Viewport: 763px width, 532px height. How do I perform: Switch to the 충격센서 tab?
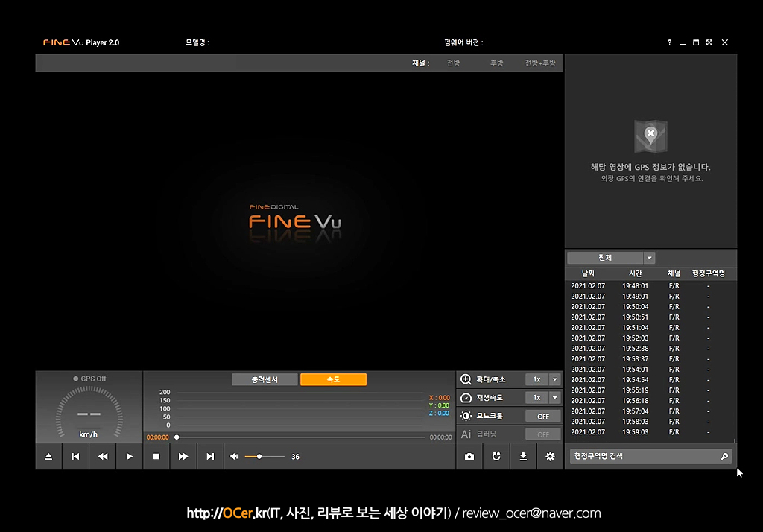click(265, 379)
